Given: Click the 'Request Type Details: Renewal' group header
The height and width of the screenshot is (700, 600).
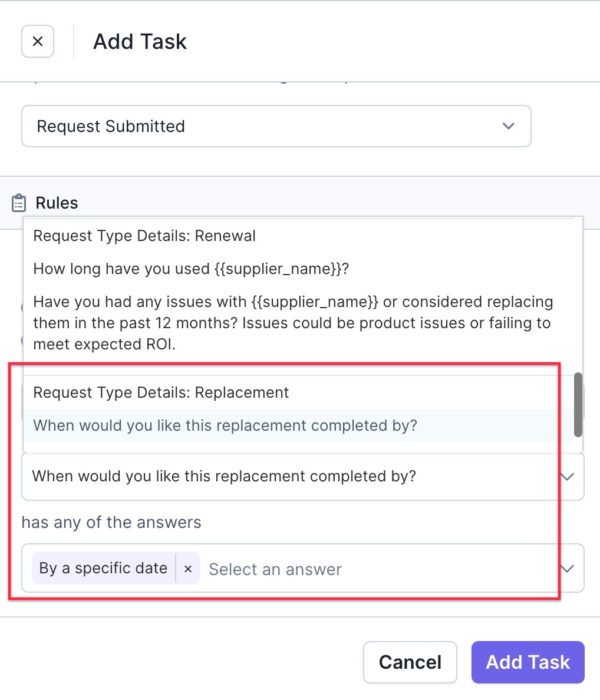Looking at the screenshot, I should pos(144,236).
